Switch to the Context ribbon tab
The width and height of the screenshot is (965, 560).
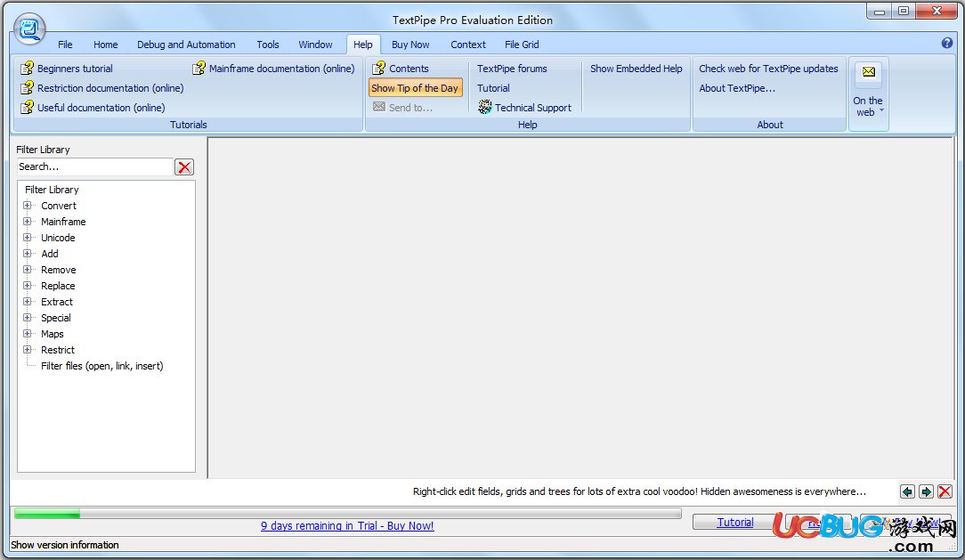pyautogui.click(x=467, y=45)
